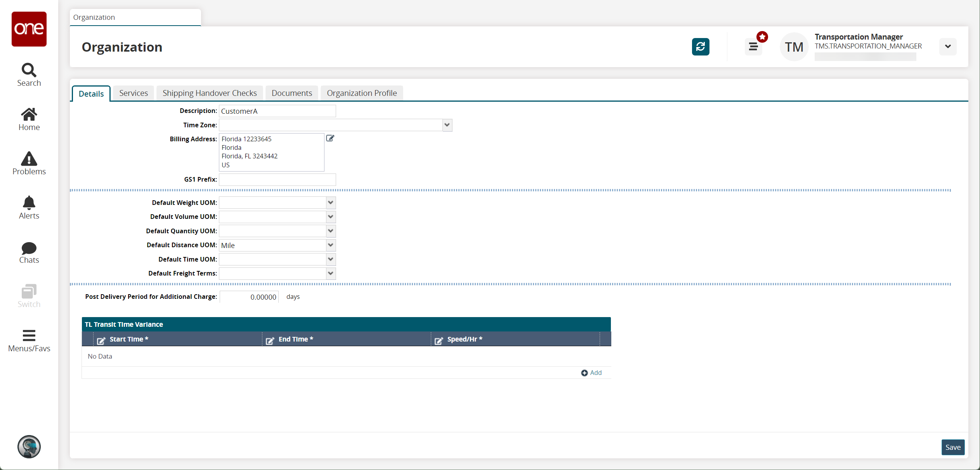Open the Default Freight Terms dropdown

point(331,273)
